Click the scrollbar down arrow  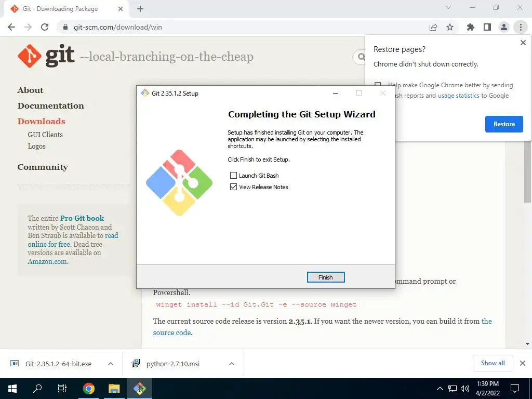(527, 344)
